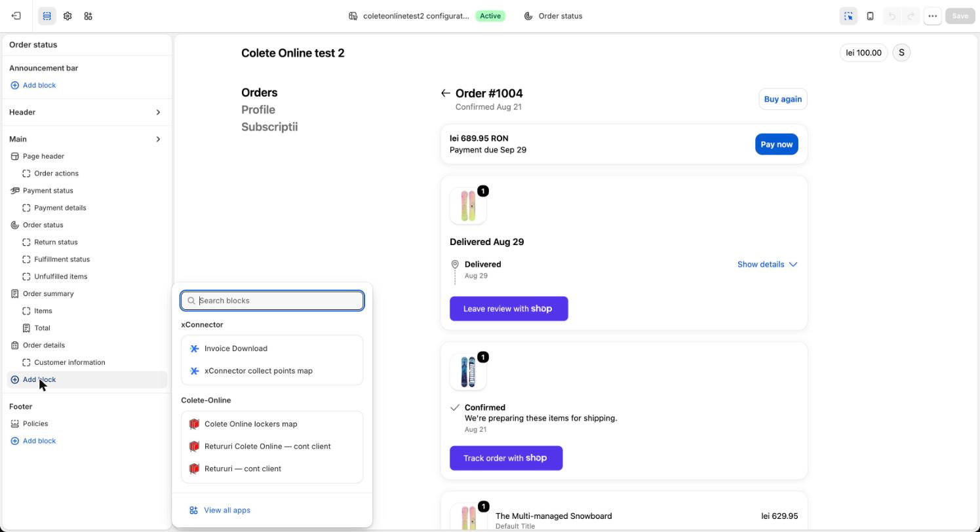
Task: Open the coleteonlinetest2 configuration selector
Action: click(409, 16)
